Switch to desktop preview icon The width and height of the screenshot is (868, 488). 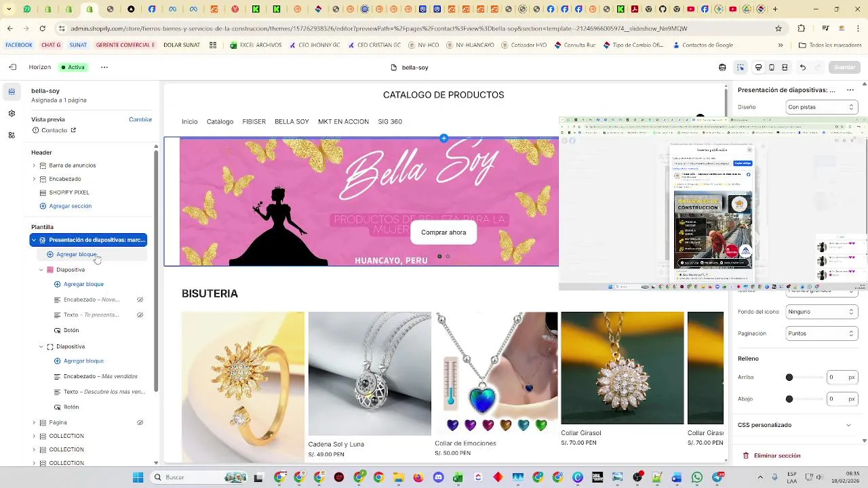(x=758, y=67)
